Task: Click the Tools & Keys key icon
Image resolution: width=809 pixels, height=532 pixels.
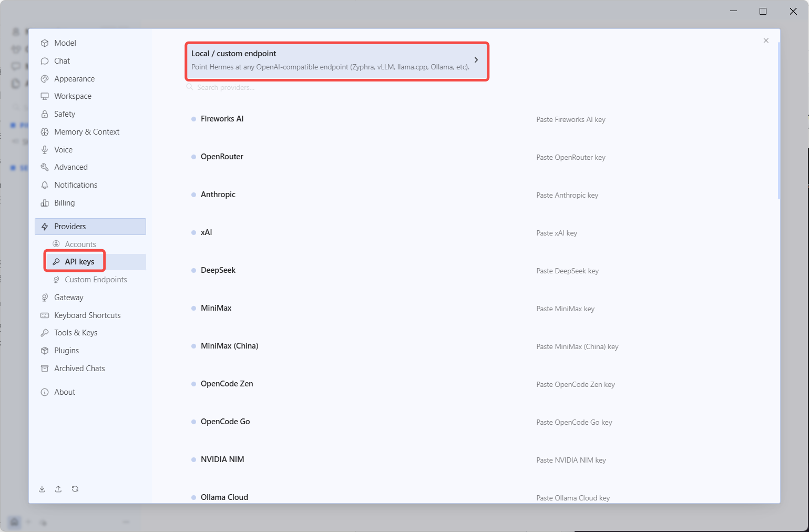Action: [45, 333]
